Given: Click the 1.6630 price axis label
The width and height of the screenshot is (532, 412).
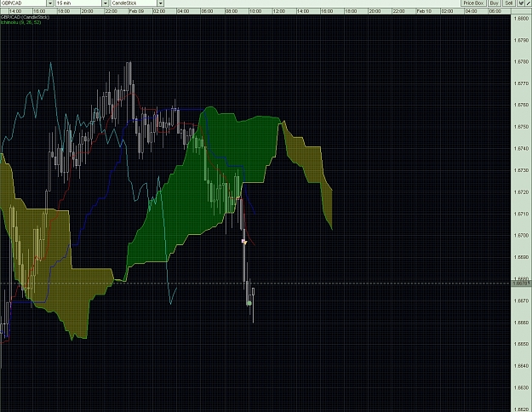Looking at the screenshot, I should (522, 387).
